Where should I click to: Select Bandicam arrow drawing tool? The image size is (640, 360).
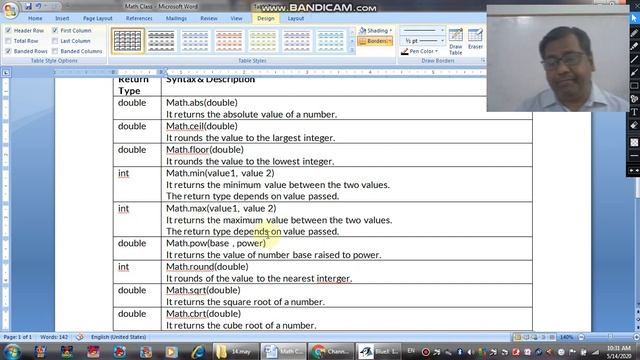634,72
